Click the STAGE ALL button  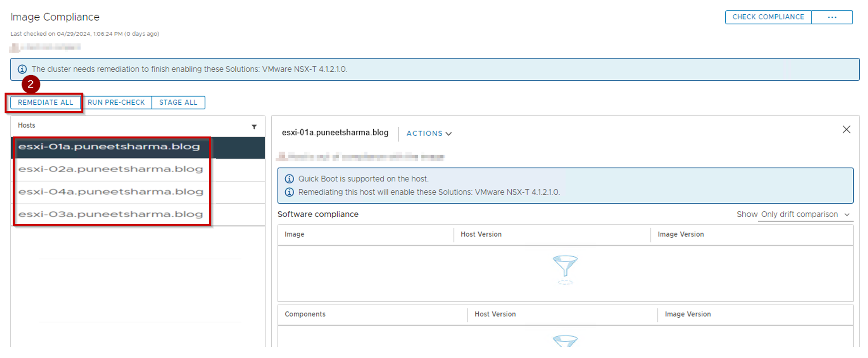click(x=178, y=103)
